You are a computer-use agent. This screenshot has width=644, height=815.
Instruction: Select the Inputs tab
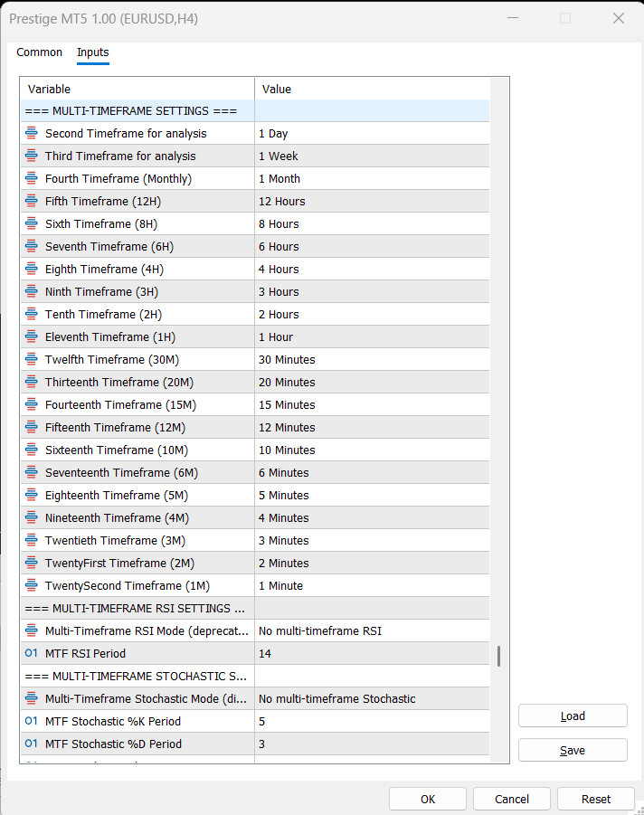(x=93, y=52)
